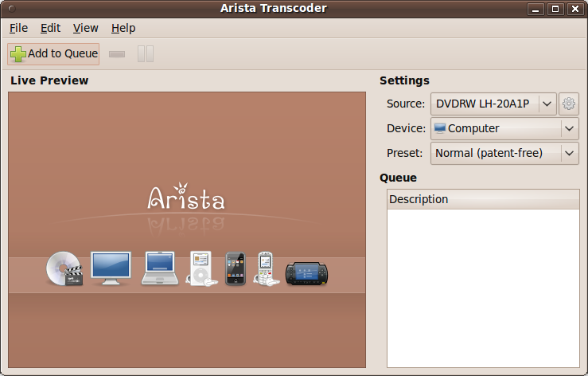Close the Arista Transcoder window
Screen dimensions: 588x376
(575, 9)
